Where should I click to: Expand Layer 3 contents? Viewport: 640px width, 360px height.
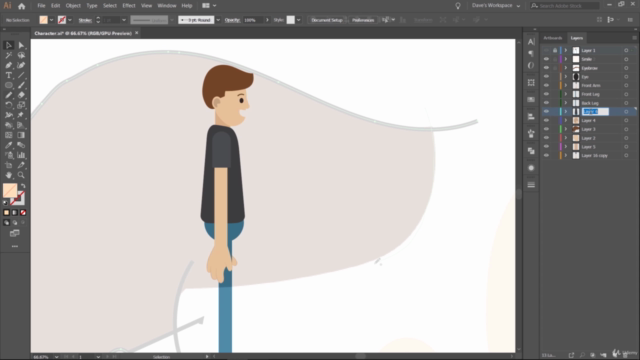566,129
